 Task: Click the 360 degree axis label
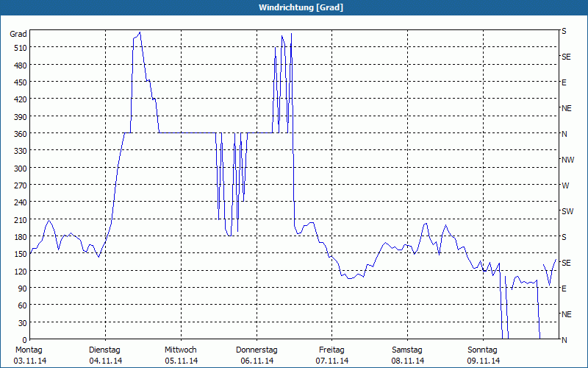pyautogui.click(x=21, y=134)
